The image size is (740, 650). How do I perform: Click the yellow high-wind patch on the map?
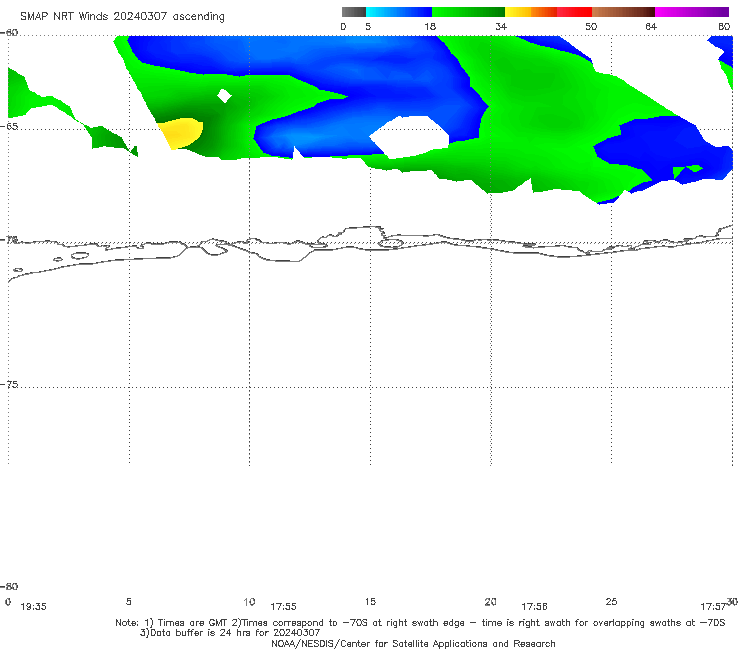pyautogui.click(x=181, y=133)
